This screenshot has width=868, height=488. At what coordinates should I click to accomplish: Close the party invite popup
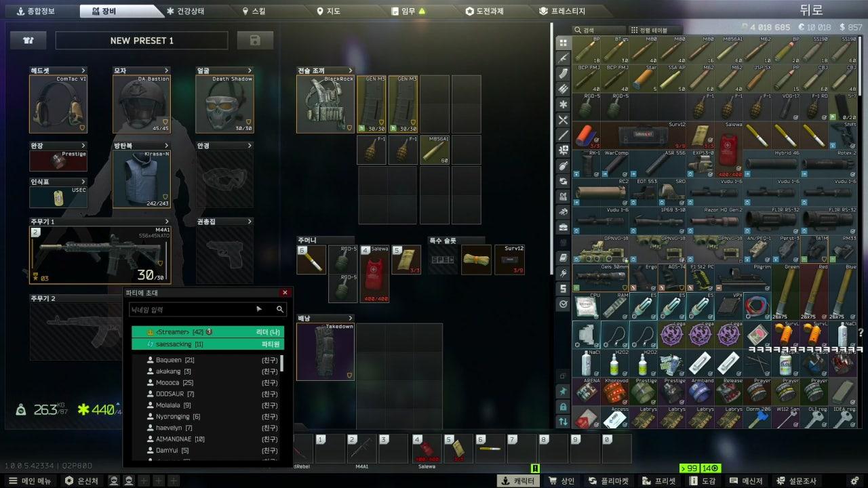click(x=285, y=292)
